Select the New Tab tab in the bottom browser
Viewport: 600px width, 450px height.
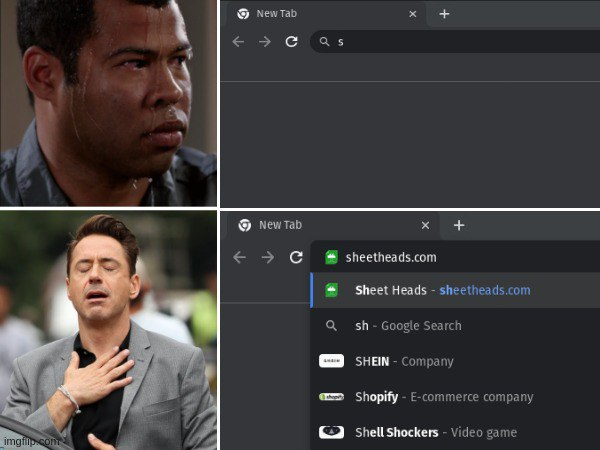pyautogui.click(x=333, y=225)
